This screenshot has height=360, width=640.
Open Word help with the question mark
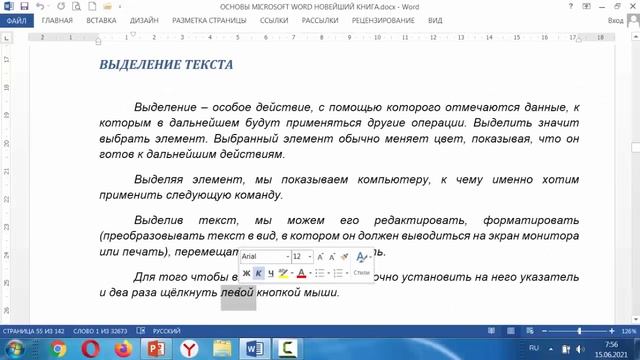point(571,6)
